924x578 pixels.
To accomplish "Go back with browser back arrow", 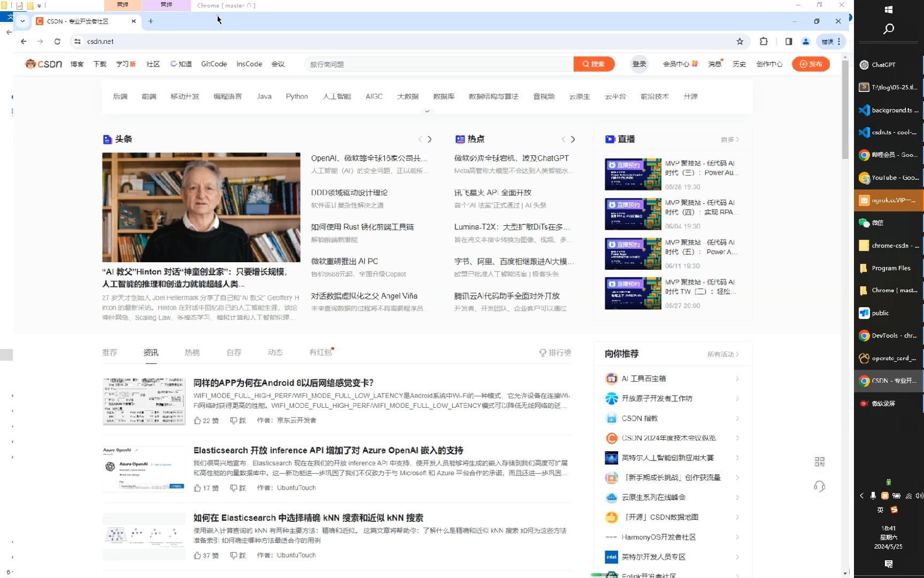I will (x=24, y=41).
